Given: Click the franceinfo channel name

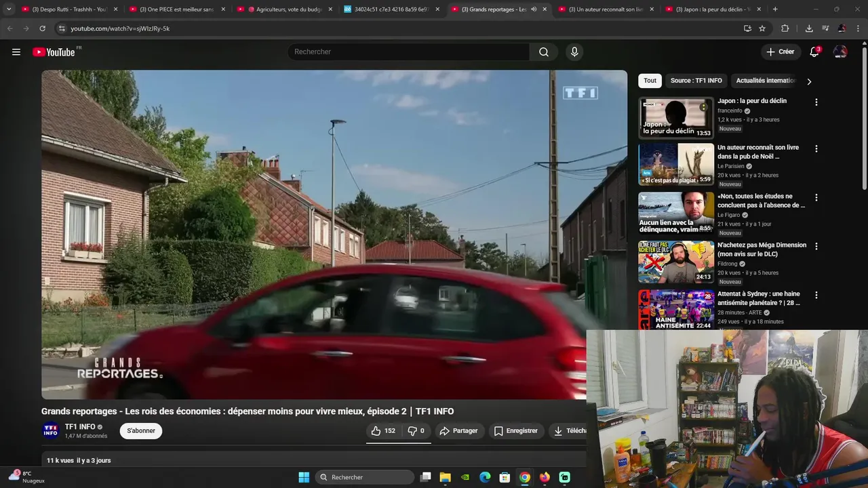Looking at the screenshot, I should 730,110.
